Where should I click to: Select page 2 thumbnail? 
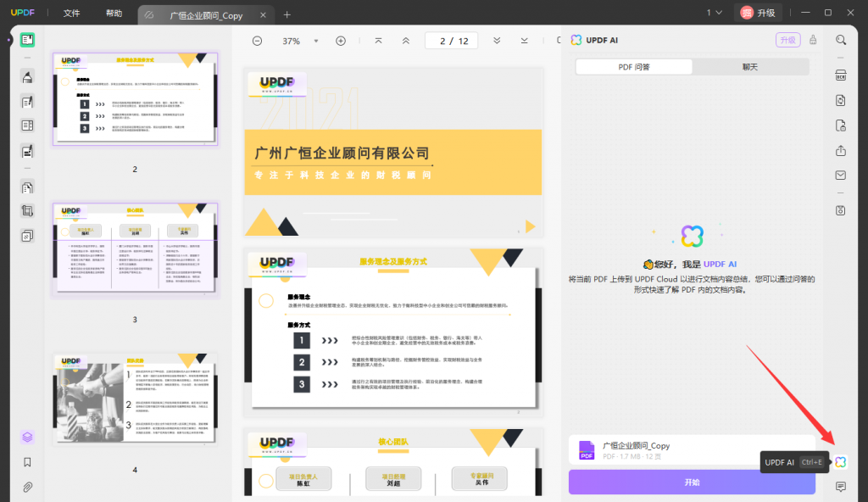135,98
